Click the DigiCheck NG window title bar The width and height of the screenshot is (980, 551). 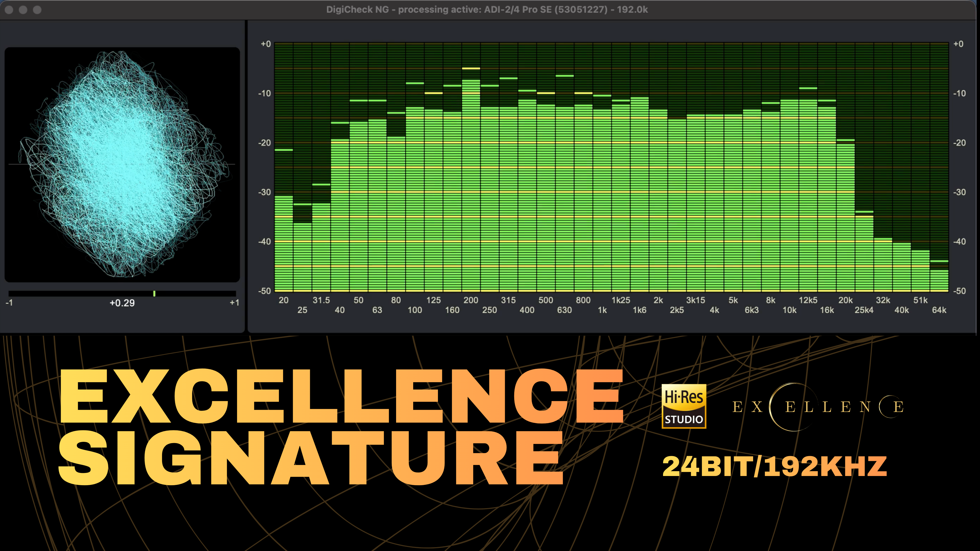pyautogui.click(x=487, y=9)
